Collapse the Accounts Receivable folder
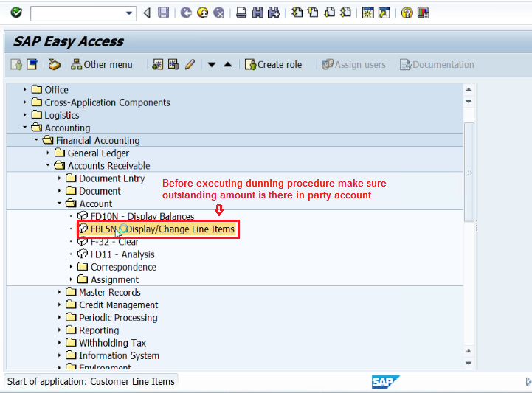The image size is (532, 393). coord(48,165)
